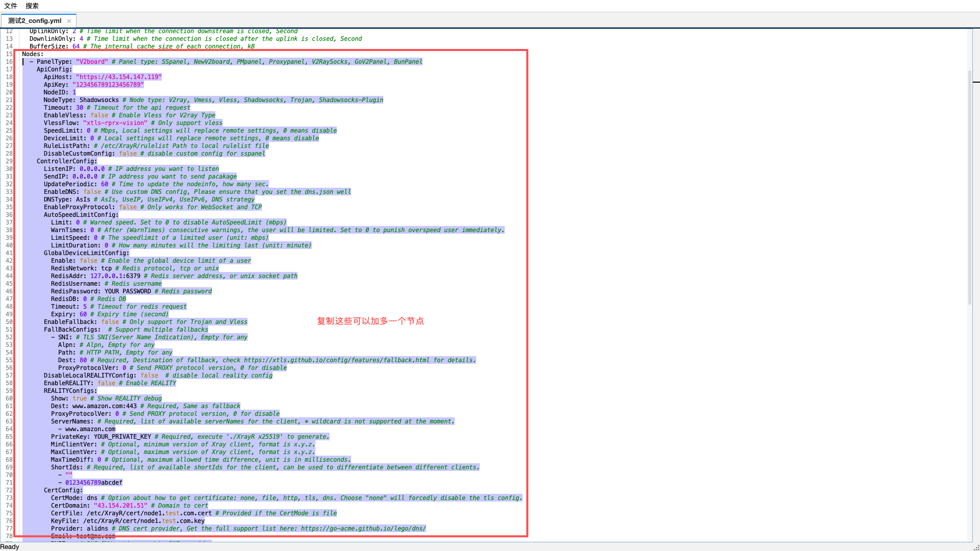Click the Ready status bar text
This screenshot has height=551, width=980.
(x=10, y=547)
